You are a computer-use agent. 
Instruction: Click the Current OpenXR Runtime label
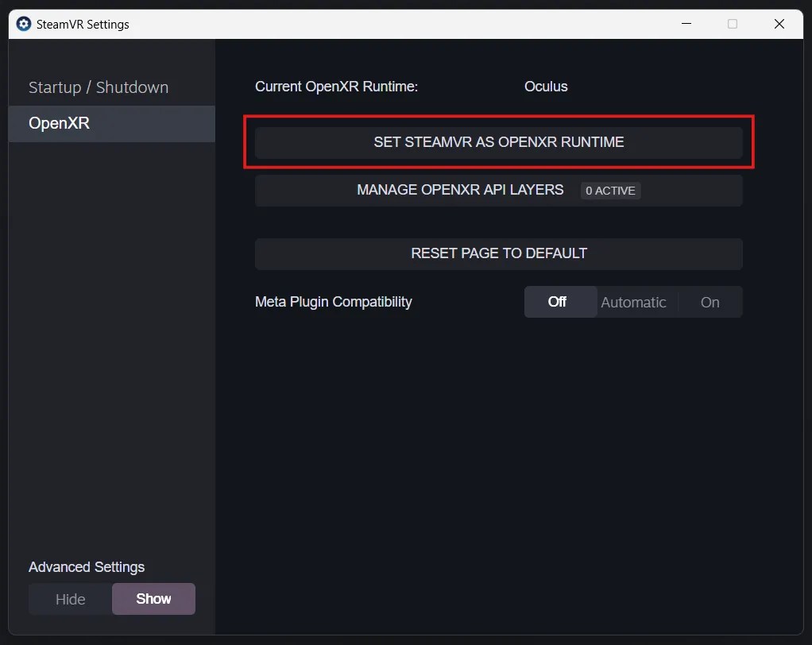(336, 87)
